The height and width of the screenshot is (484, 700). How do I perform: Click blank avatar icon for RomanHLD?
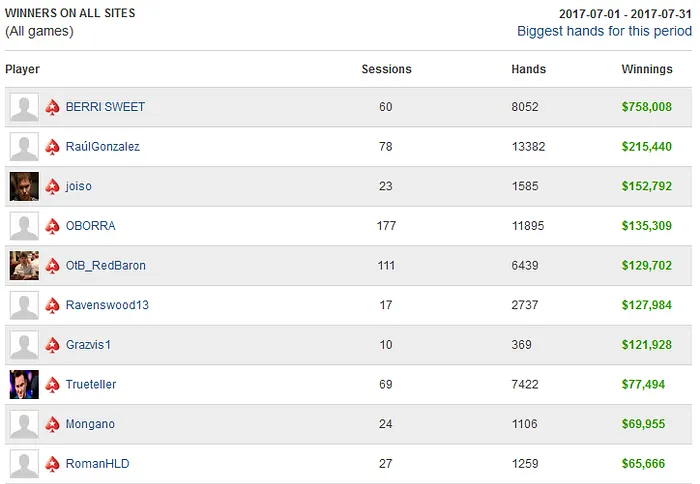pos(24,464)
